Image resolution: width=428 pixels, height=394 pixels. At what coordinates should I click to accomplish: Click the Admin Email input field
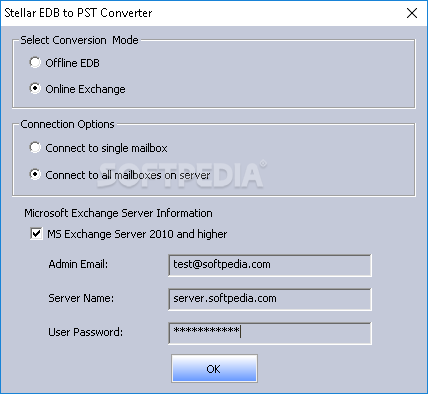pos(270,265)
